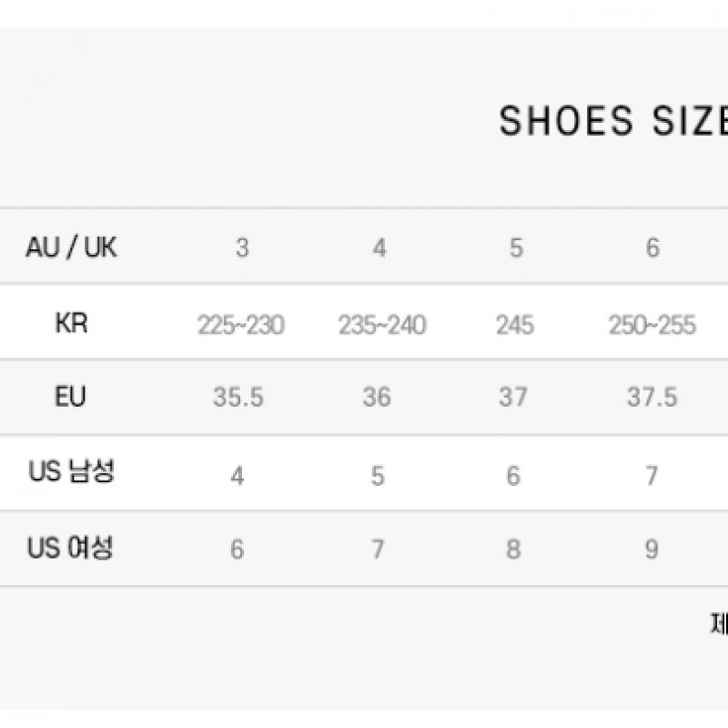Screen dimensions: 728x728
Task: Click the US 여성 row label
Action: [x=71, y=549]
